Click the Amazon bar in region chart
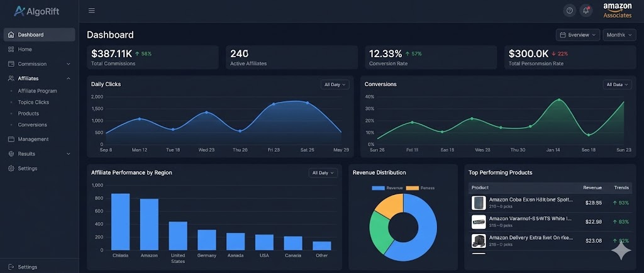644x273 pixels. pyautogui.click(x=149, y=225)
